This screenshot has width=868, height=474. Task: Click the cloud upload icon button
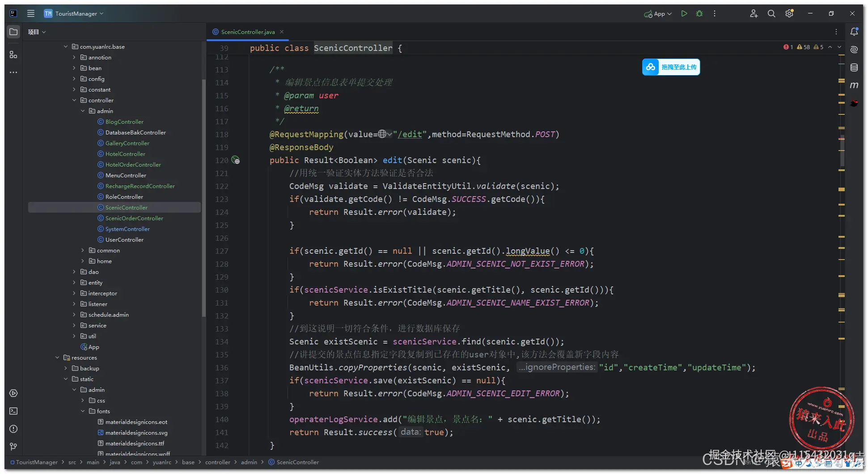click(651, 67)
